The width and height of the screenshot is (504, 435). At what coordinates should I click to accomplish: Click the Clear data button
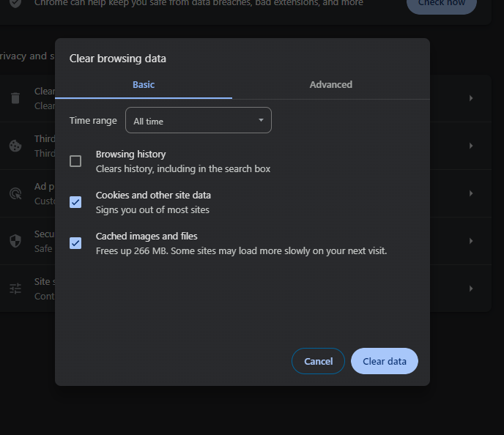click(x=385, y=361)
